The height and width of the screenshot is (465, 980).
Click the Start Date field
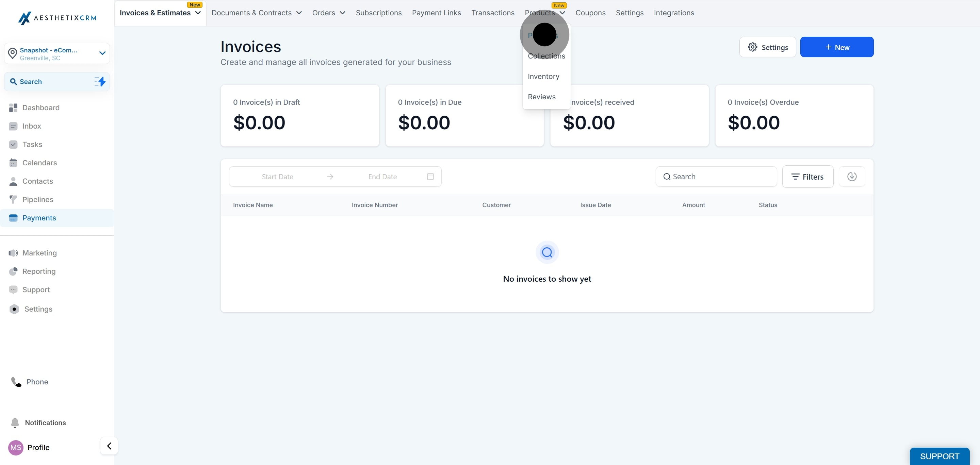click(277, 177)
